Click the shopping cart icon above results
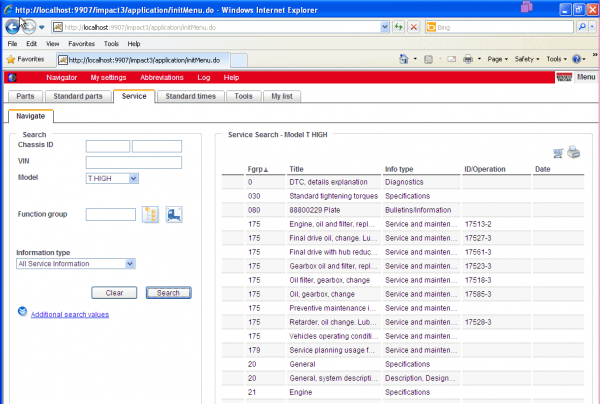The image size is (600, 404). tap(558, 153)
